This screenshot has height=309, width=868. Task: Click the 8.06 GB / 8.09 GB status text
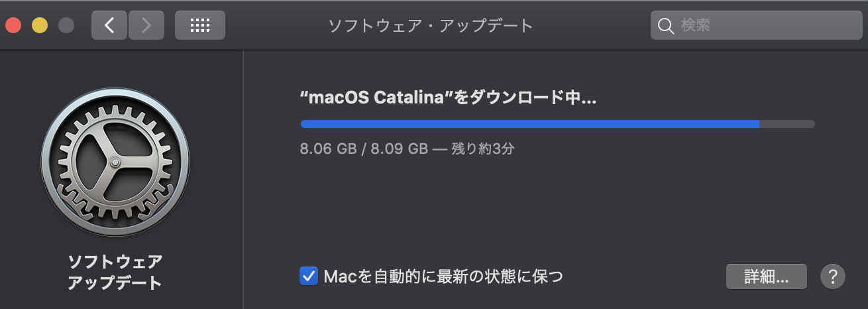[364, 149]
